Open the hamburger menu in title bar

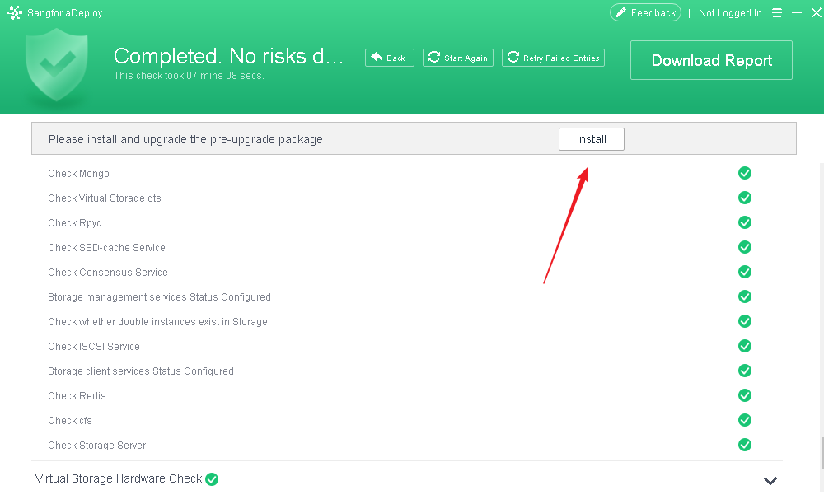777,13
